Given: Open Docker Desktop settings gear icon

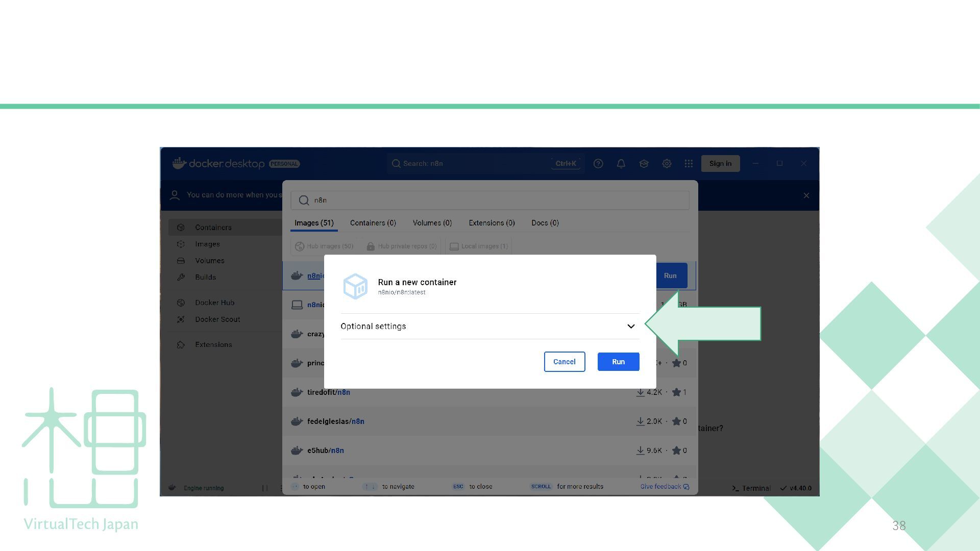Looking at the screenshot, I should pos(667,164).
